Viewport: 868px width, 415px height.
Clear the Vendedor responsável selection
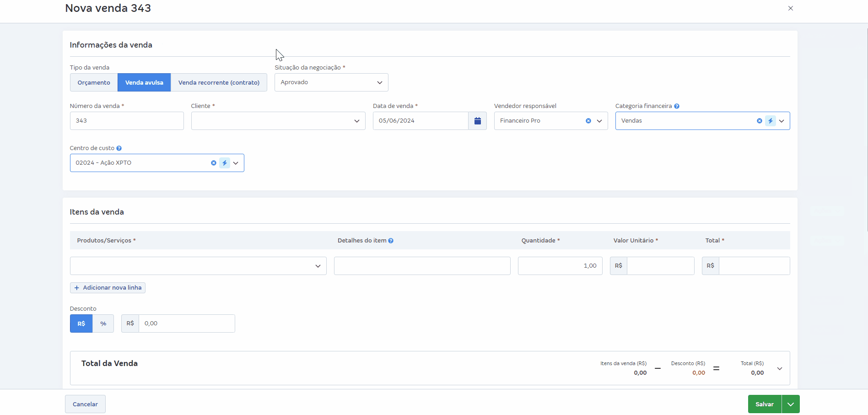(588, 121)
